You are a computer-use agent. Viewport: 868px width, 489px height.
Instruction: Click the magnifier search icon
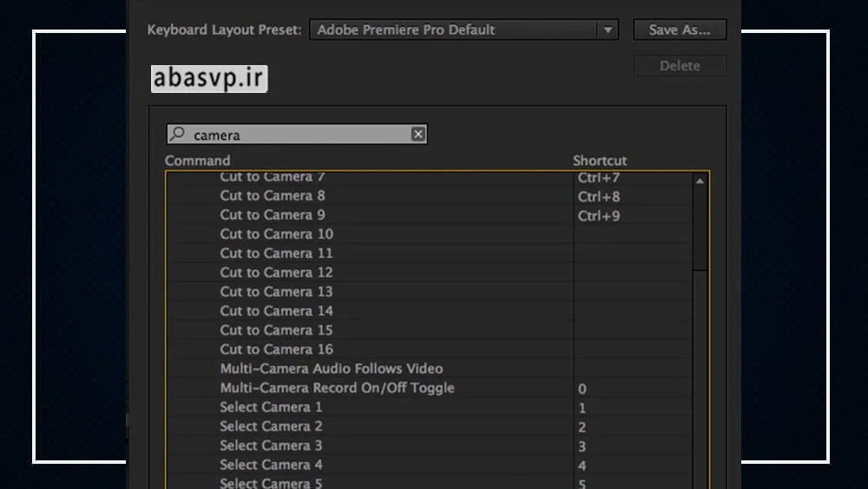[177, 134]
